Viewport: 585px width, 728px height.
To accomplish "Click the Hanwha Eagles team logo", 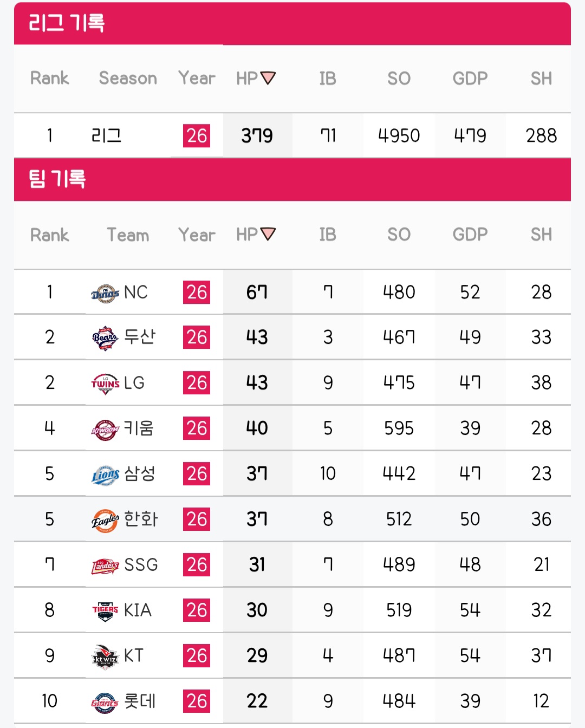I will (x=105, y=521).
